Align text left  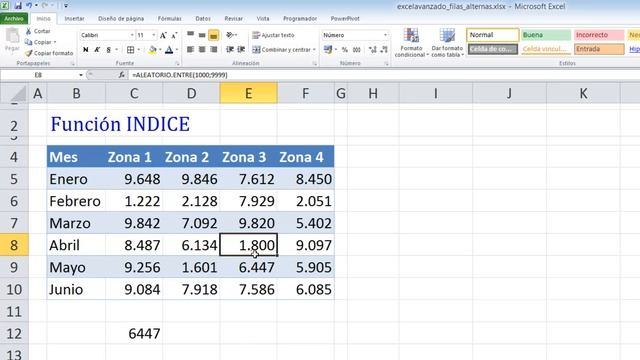[x=191, y=49]
